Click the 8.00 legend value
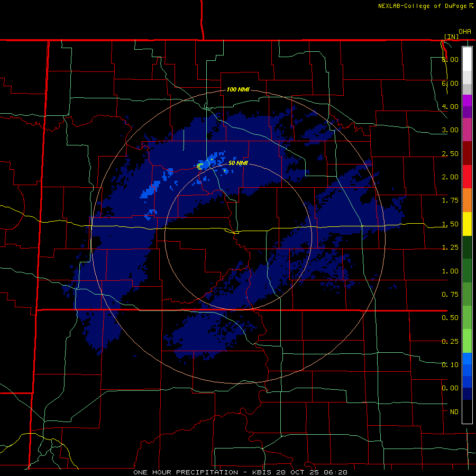The height and width of the screenshot is (476, 476). [x=450, y=59]
